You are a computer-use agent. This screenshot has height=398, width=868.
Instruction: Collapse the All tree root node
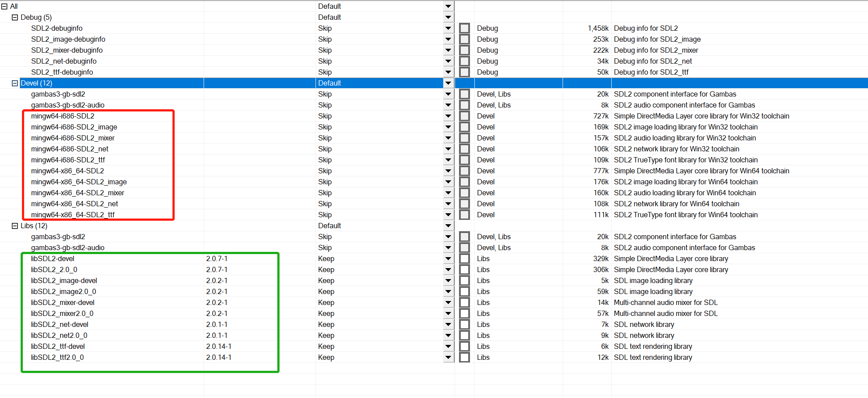[x=4, y=7]
